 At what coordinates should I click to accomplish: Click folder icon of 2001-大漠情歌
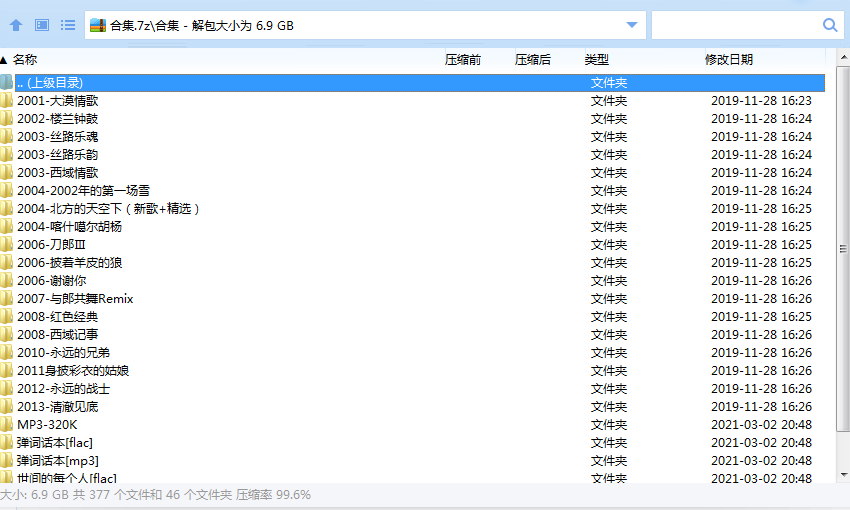tap(6, 101)
